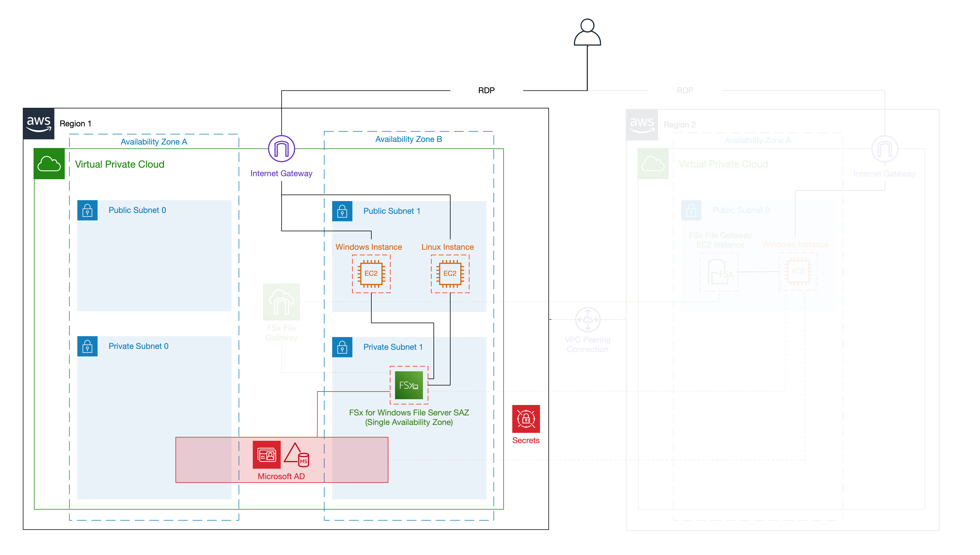This screenshot has width=980, height=555.
Task: Click the Region 1 label
Action: pos(75,124)
